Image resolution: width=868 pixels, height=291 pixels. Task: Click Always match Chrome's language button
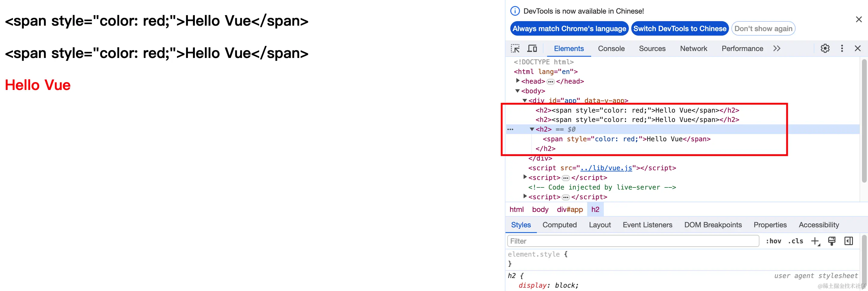569,29
